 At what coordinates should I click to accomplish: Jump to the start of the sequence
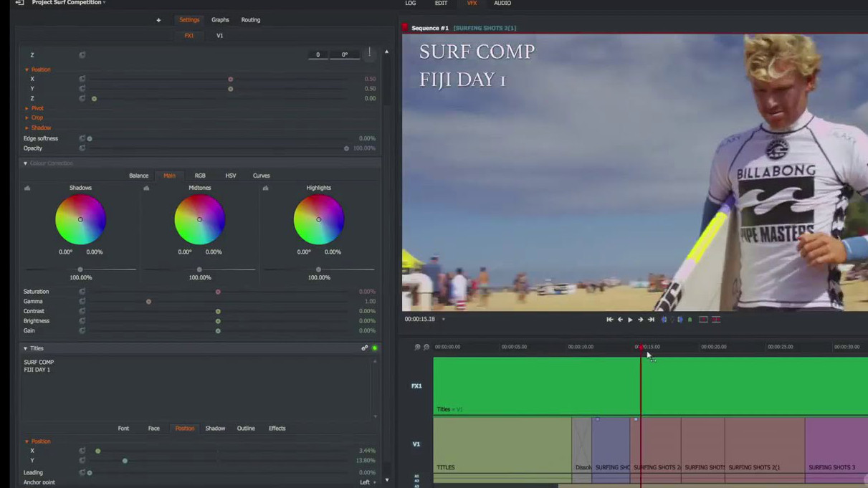click(609, 320)
